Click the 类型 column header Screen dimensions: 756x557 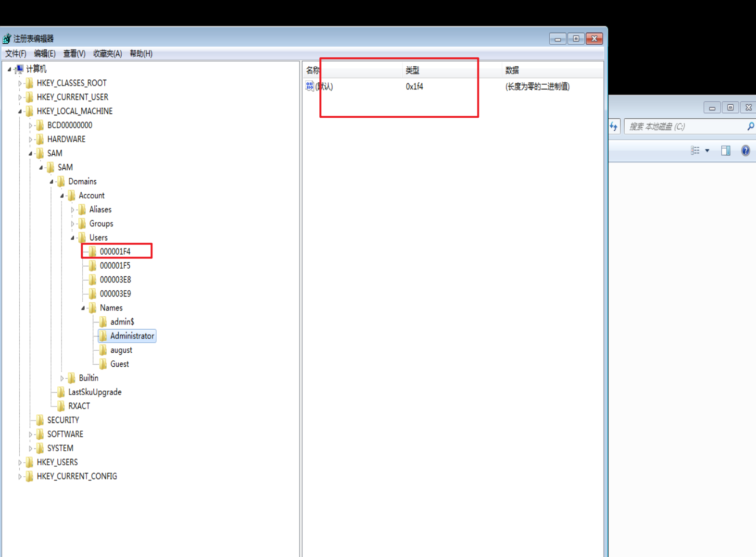[x=452, y=70]
